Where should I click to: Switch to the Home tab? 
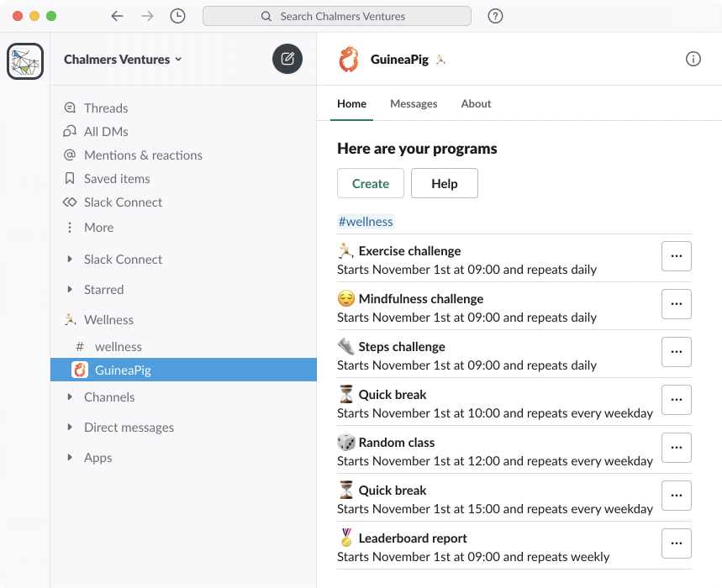[x=352, y=104]
